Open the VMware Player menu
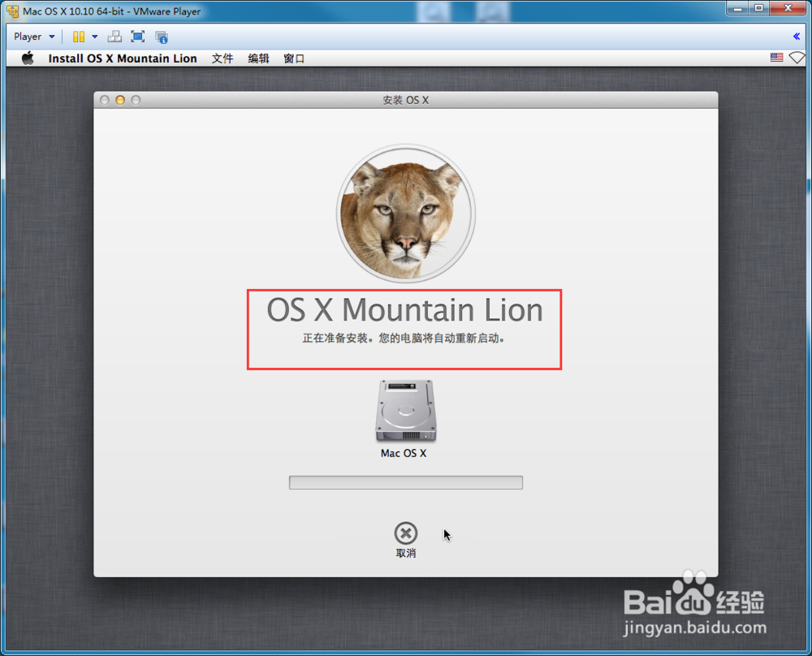This screenshot has height=656, width=812. 33,37
